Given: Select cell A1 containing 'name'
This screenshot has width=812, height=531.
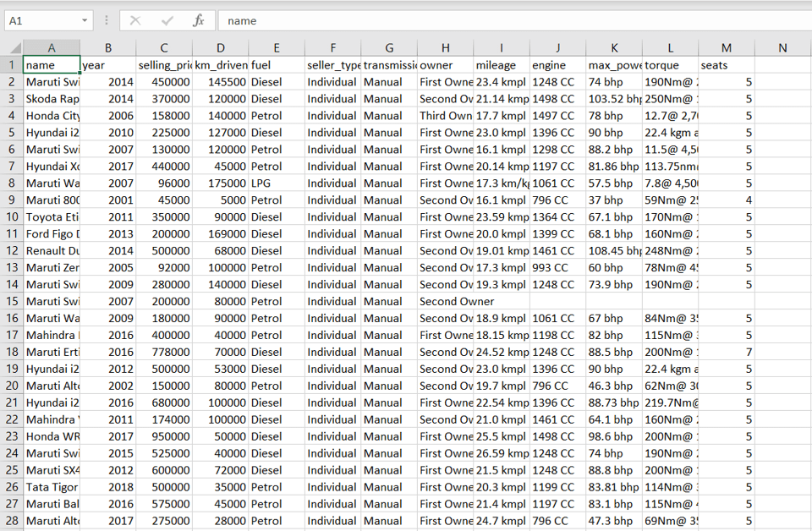Looking at the screenshot, I should pyautogui.click(x=52, y=64).
